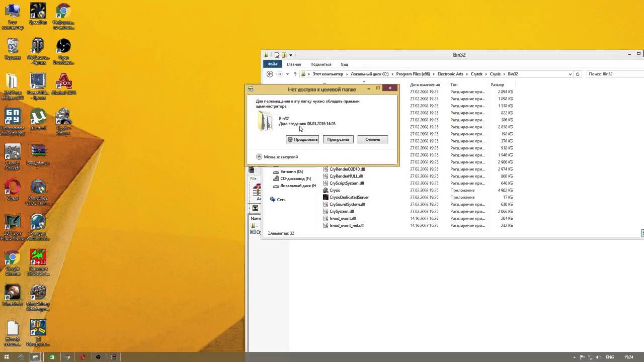Open the Windows Start button
Viewport: 644px width, 362px height.
7,357
